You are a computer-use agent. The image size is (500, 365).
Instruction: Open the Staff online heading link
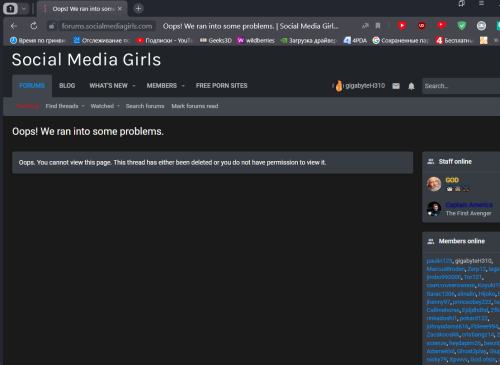point(455,162)
